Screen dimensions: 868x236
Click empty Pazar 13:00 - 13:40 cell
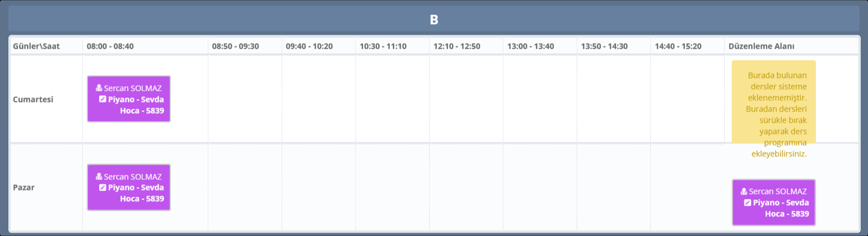[540, 187]
